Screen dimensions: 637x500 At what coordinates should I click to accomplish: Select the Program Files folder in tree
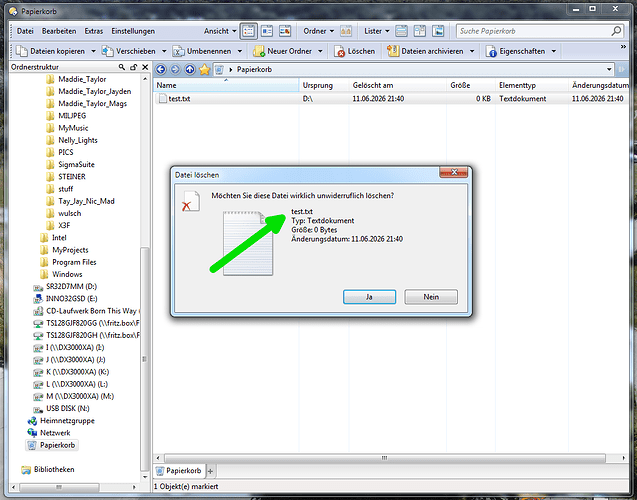click(74, 262)
